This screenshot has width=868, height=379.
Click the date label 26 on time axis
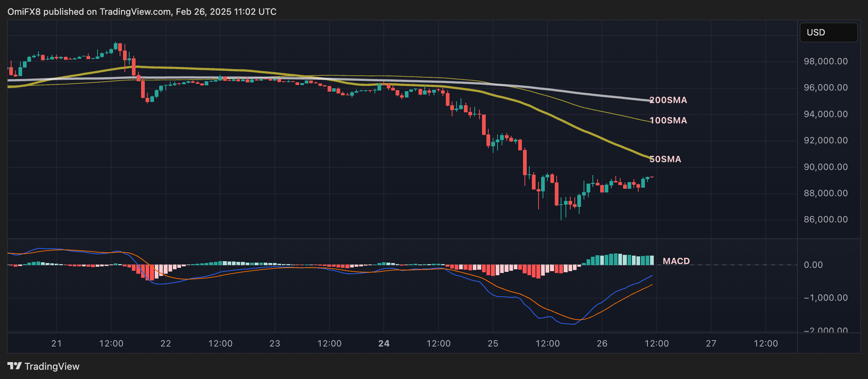click(x=602, y=344)
